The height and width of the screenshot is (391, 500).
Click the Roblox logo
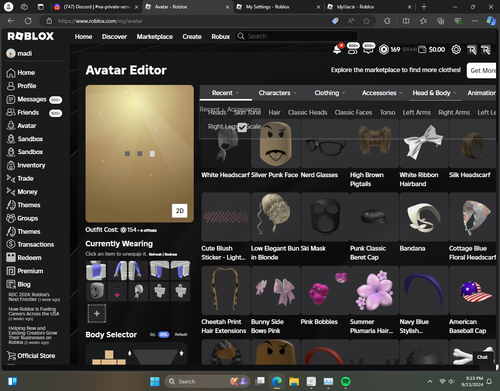point(31,36)
